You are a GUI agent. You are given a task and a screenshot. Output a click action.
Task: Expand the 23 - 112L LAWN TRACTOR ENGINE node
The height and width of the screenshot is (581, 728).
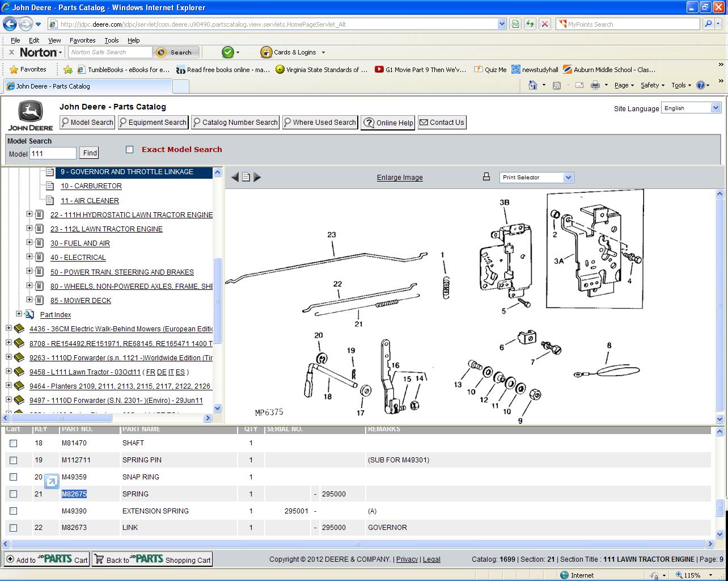(x=29, y=228)
